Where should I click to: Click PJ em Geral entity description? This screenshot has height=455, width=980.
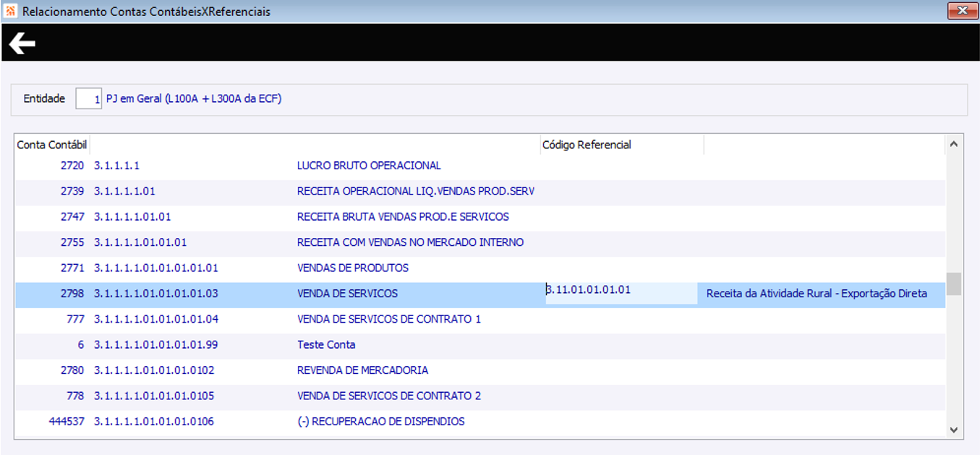click(x=194, y=98)
